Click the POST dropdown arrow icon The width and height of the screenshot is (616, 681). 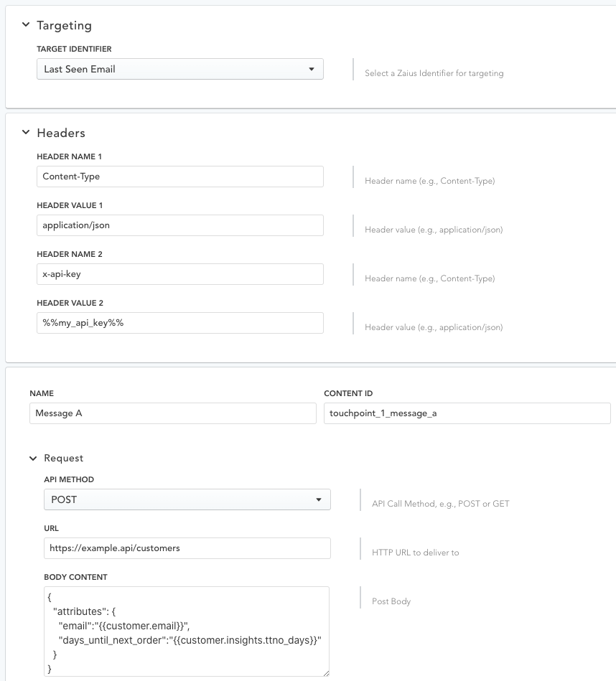(x=319, y=500)
